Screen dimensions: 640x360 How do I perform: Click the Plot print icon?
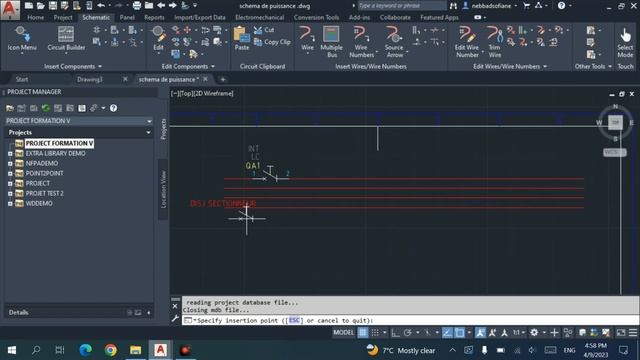tap(137, 6)
